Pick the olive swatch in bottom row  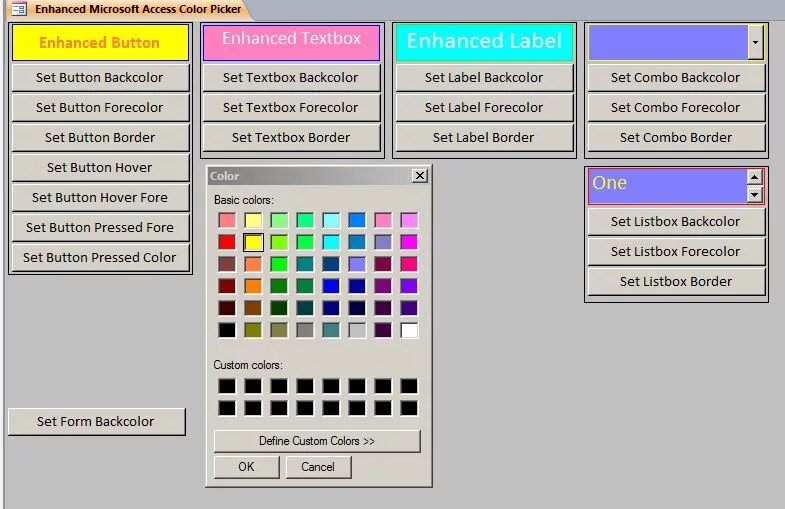point(253,330)
